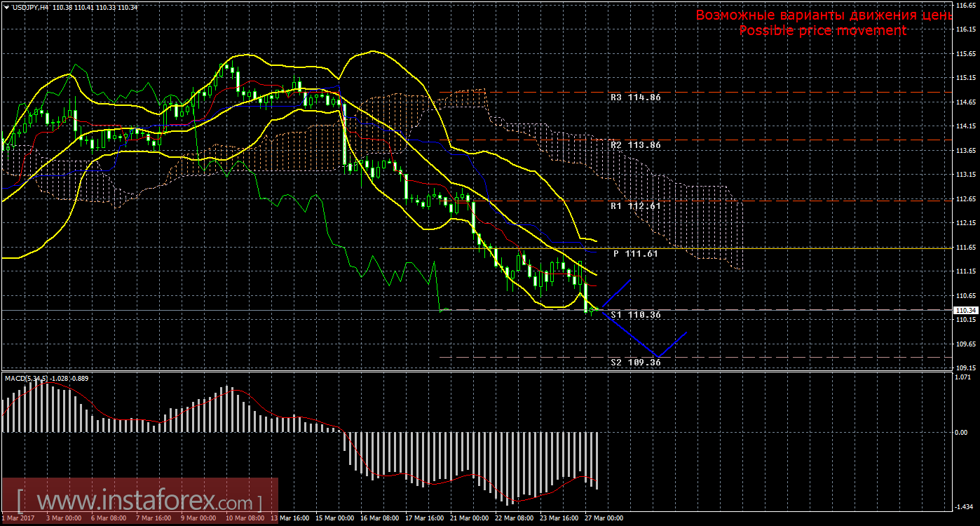Click the current price tag 110.34 on axis
The image size is (980, 526).
point(965,310)
